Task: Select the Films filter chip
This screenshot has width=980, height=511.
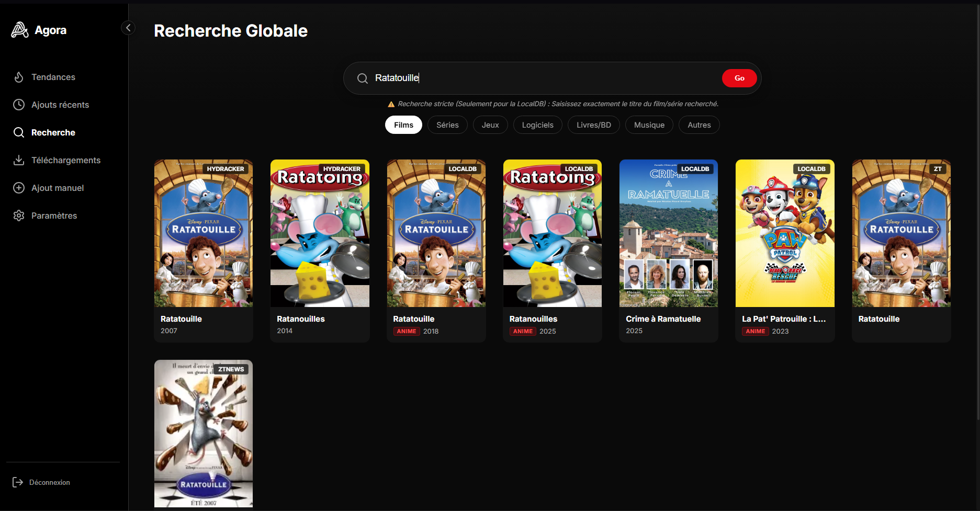Action: coord(403,125)
